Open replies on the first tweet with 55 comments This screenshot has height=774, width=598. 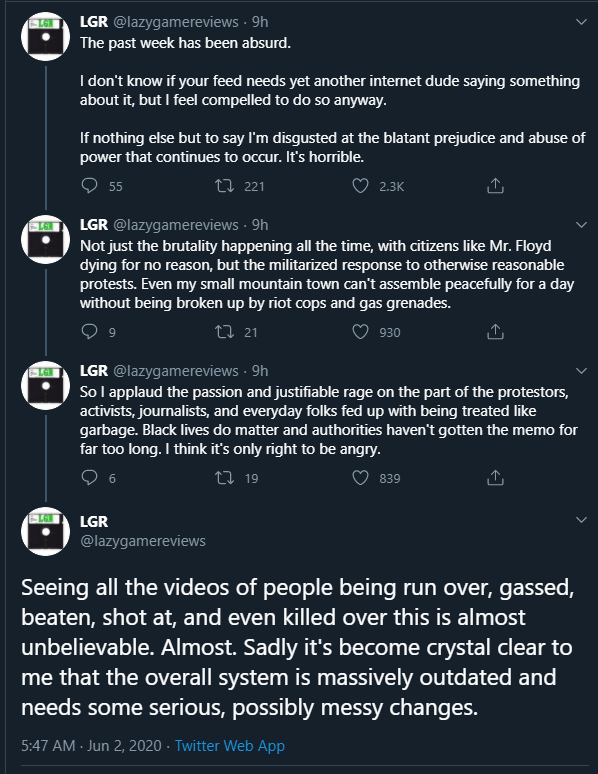tap(89, 186)
